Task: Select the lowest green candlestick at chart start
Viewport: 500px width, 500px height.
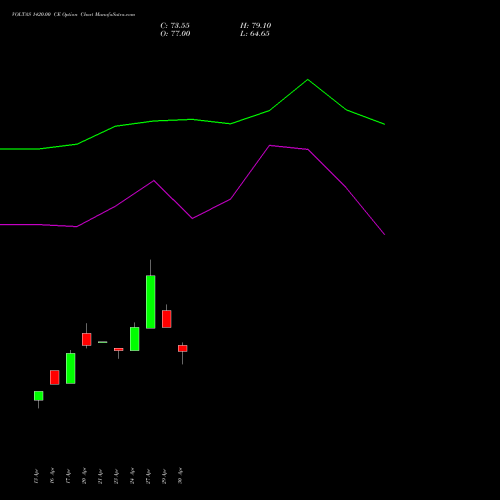Action: [x=39, y=396]
